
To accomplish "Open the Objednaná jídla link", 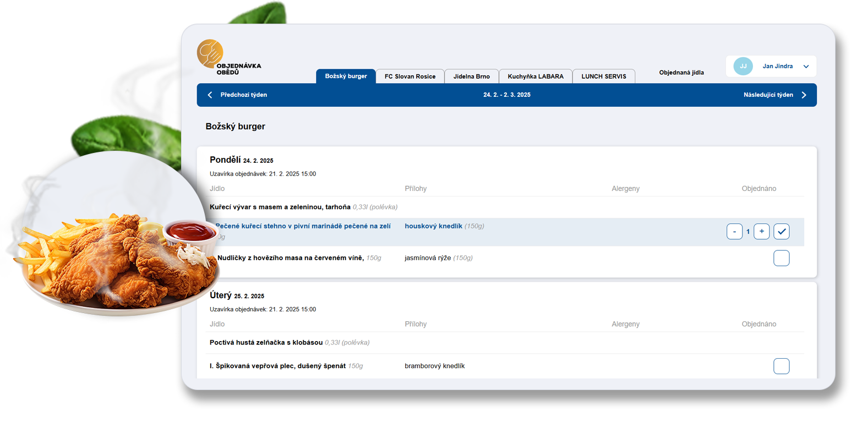I will click(x=681, y=73).
